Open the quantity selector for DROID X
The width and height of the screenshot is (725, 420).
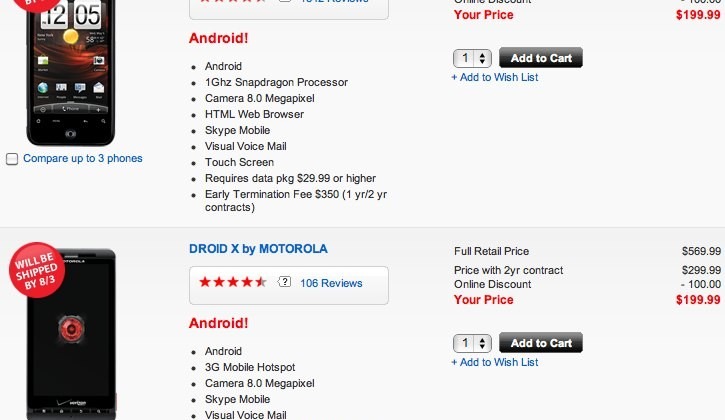472,343
